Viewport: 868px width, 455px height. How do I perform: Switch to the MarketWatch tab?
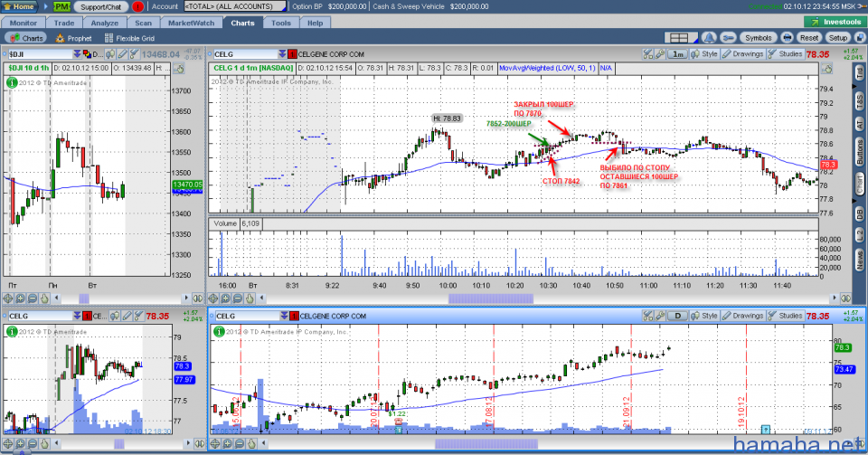191,23
